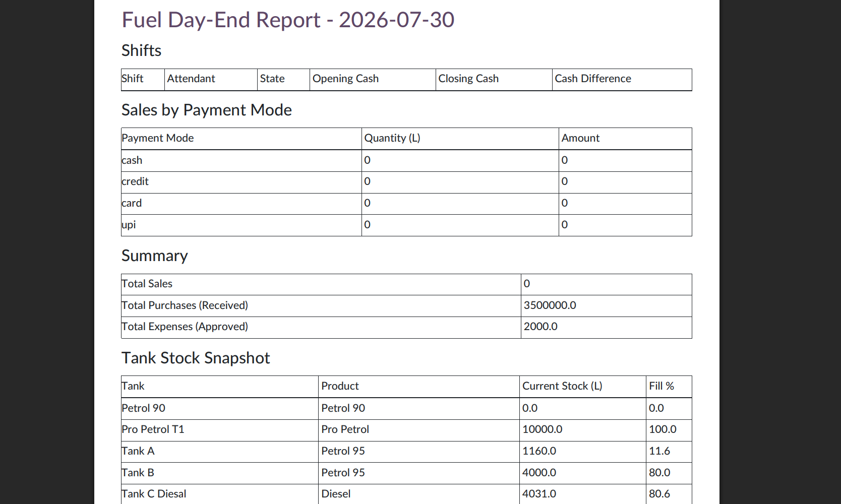The width and height of the screenshot is (841, 504).
Task: Click the 'card' payment mode row label
Action: point(132,203)
